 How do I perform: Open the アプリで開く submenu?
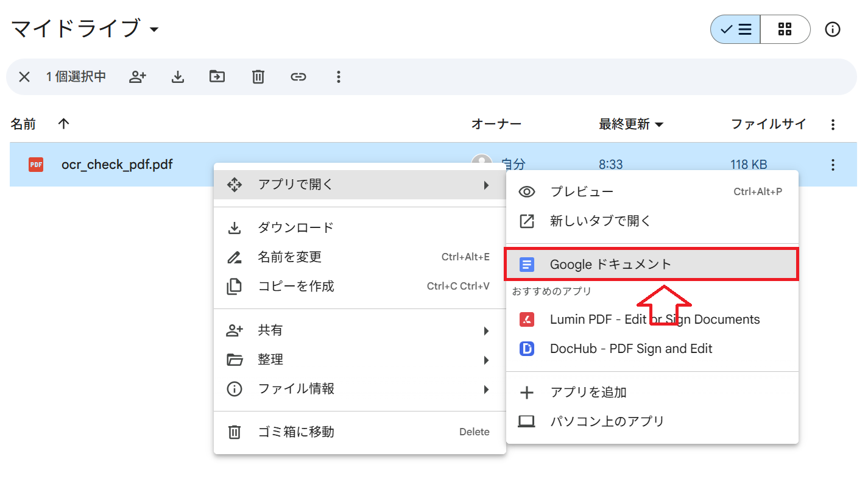(360, 185)
